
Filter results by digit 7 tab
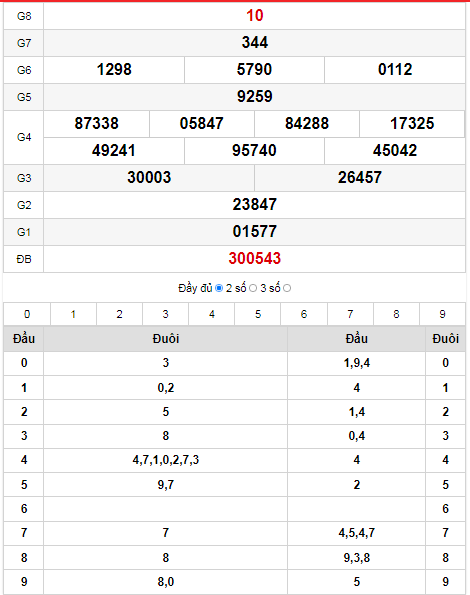350,314
